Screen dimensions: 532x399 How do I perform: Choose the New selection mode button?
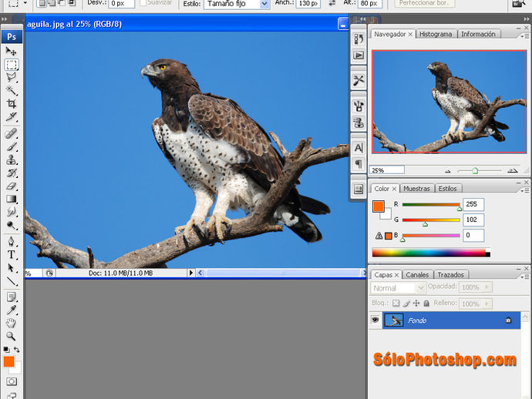(x=42, y=3)
